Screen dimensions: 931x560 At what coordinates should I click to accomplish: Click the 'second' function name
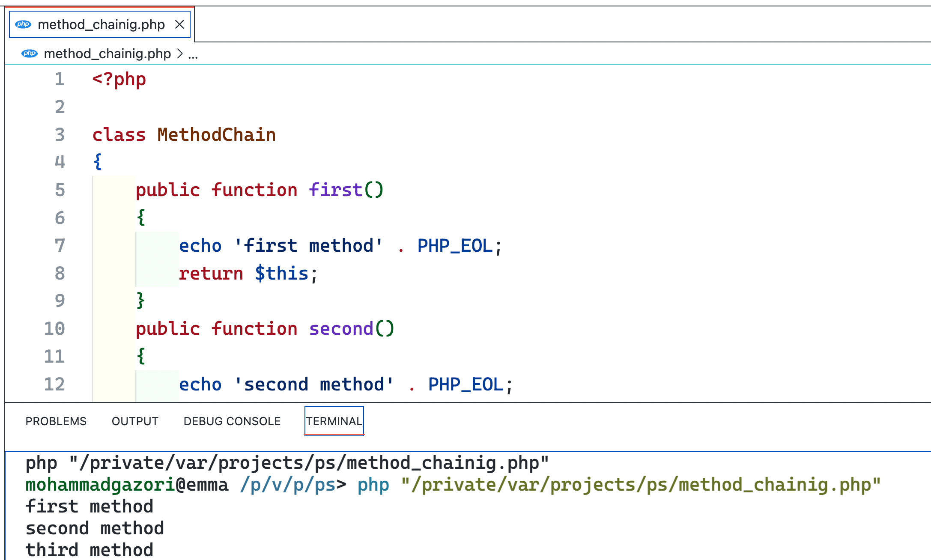pos(341,329)
